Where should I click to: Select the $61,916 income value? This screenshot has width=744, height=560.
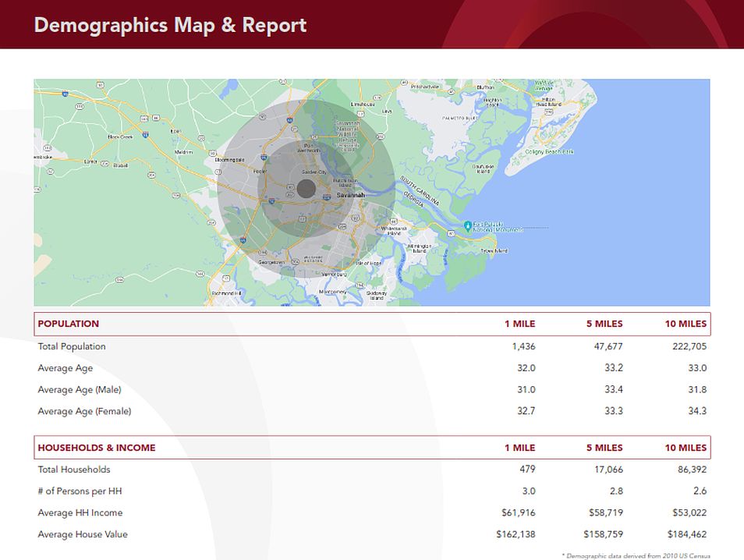[x=519, y=513]
